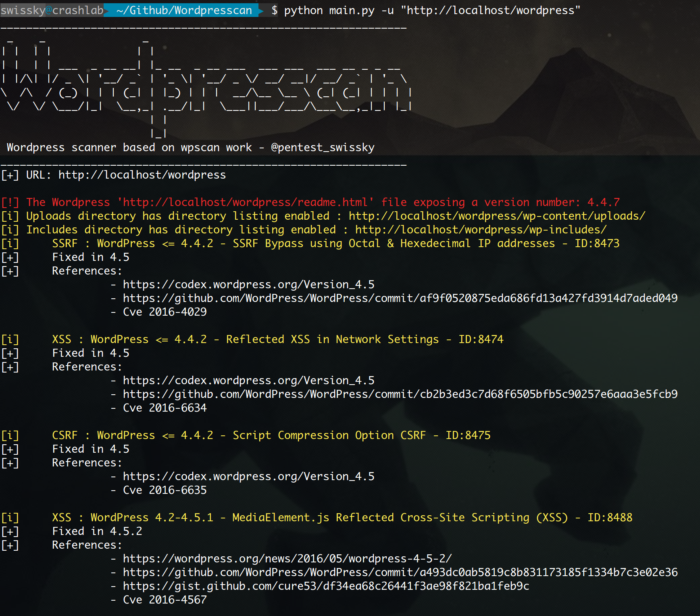Click the wp-content/uploads/ directory URL
The width and height of the screenshot is (700, 616).
(x=497, y=216)
